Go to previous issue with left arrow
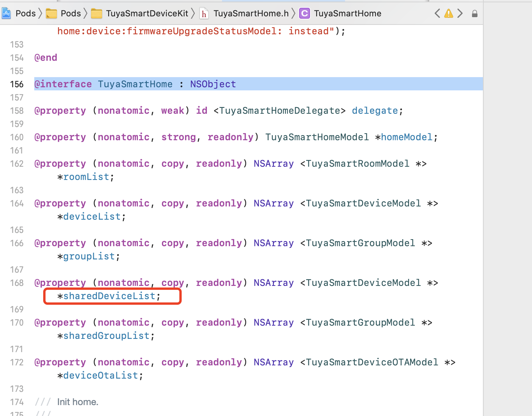This screenshot has height=416, width=532. pyautogui.click(x=437, y=14)
